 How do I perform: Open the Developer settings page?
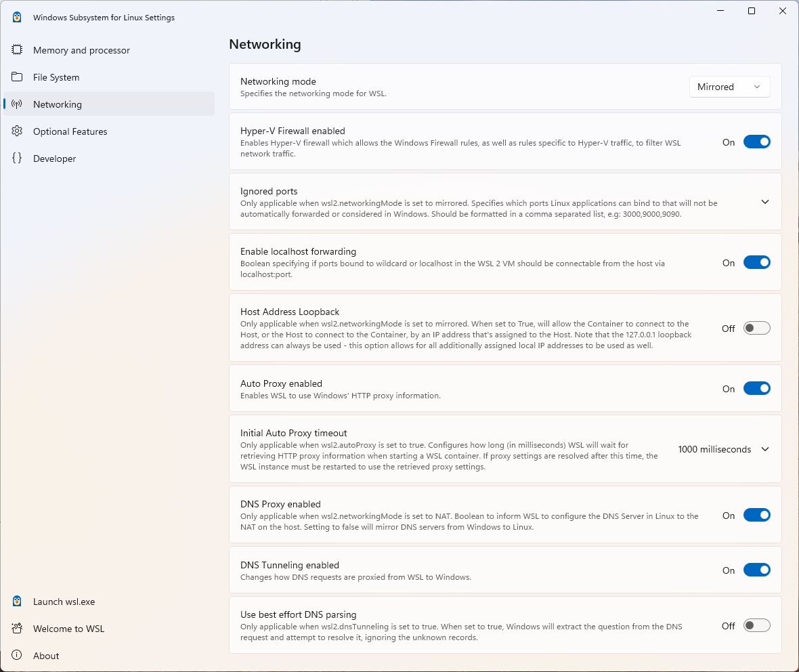(109, 158)
